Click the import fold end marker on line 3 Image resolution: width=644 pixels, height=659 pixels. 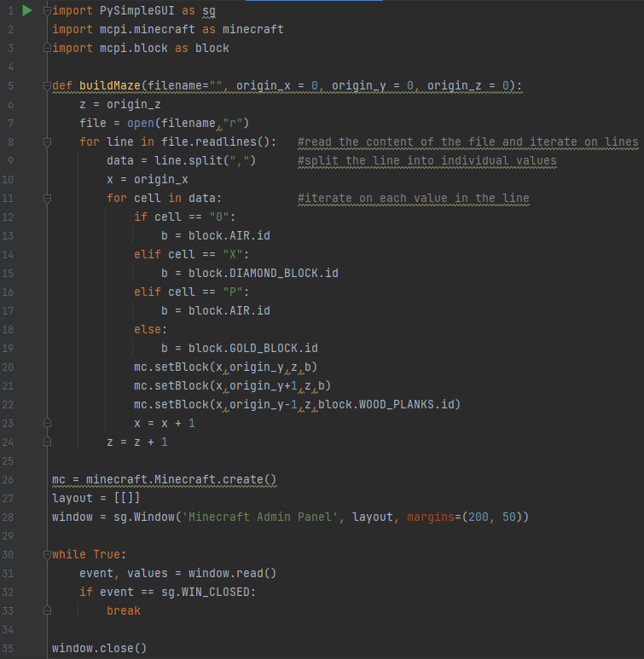[46, 49]
